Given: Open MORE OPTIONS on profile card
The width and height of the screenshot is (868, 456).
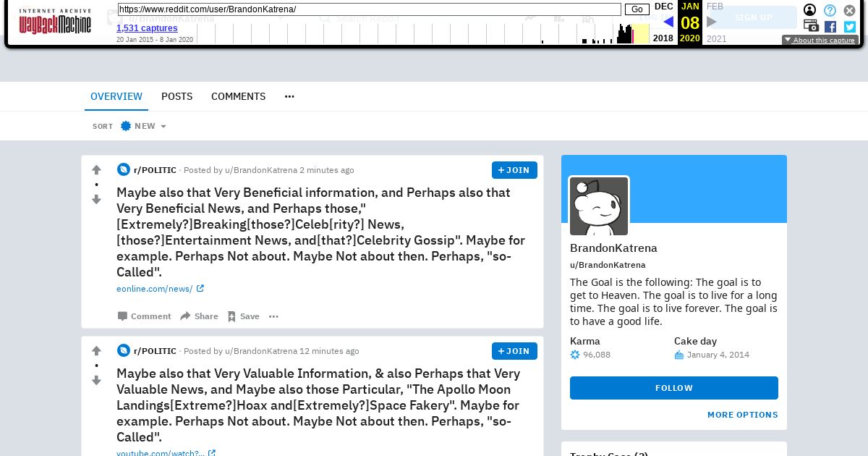Looking at the screenshot, I should point(743,415).
